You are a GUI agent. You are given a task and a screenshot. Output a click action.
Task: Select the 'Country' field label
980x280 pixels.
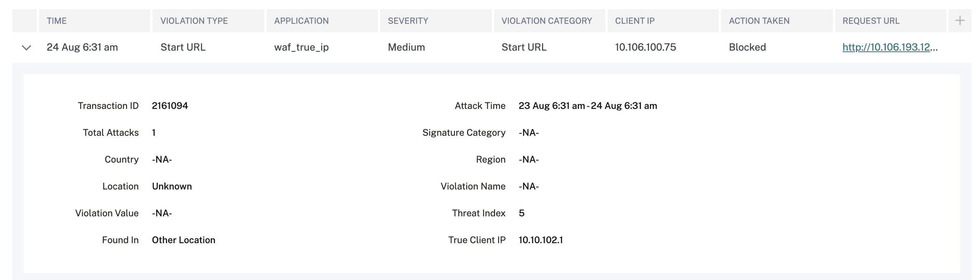[x=121, y=160]
